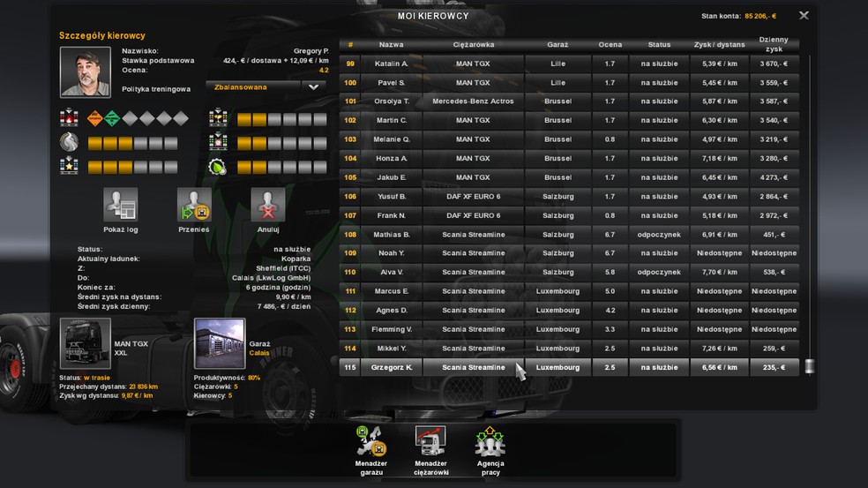Image resolution: width=868 pixels, height=488 pixels.
Task: Select driver Flemming V. row
Action: coord(569,329)
